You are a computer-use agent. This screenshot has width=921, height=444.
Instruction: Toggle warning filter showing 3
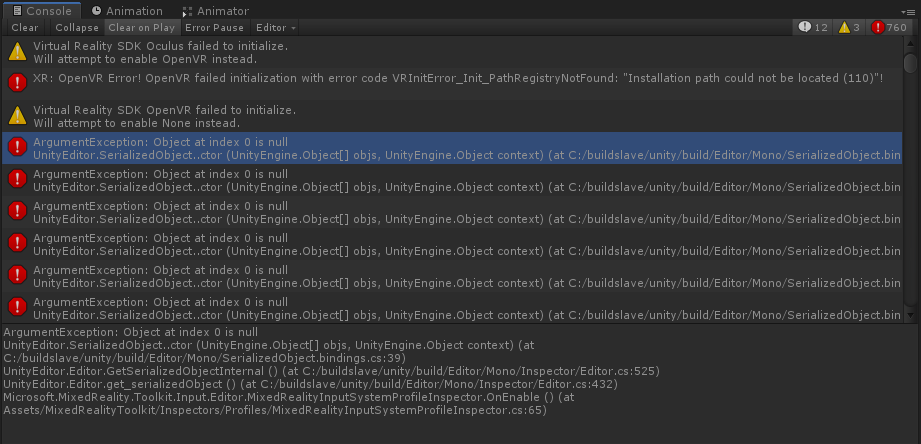pyautogui.click(x=849, y=28)
